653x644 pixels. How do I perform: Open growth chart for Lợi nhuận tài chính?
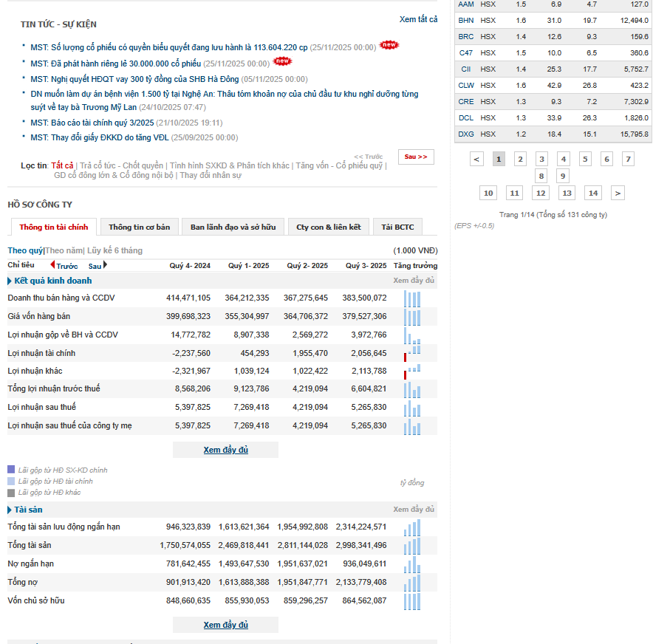(x=412, y=354)
